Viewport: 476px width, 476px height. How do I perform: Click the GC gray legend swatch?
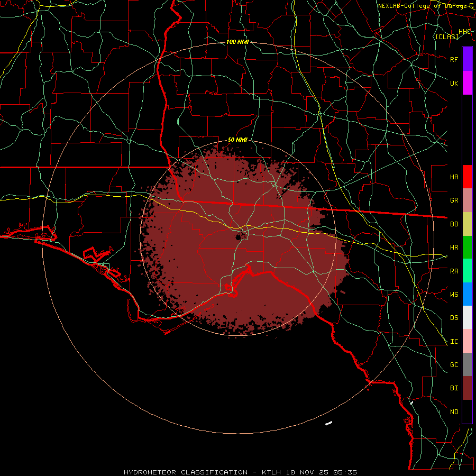pyautogui.click(x=467, y=364)
